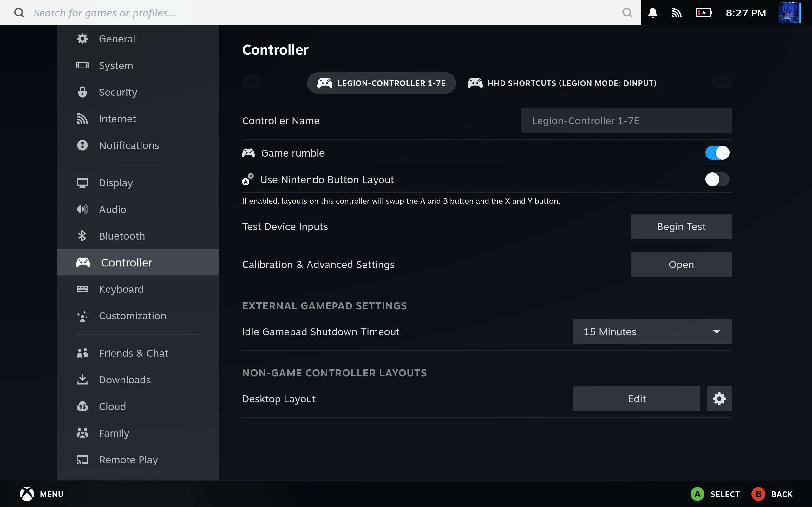Viewport: 812px width, 507px height.
Task: Open Calibration & Advanced Settings
Action: [x=681, y=264]
